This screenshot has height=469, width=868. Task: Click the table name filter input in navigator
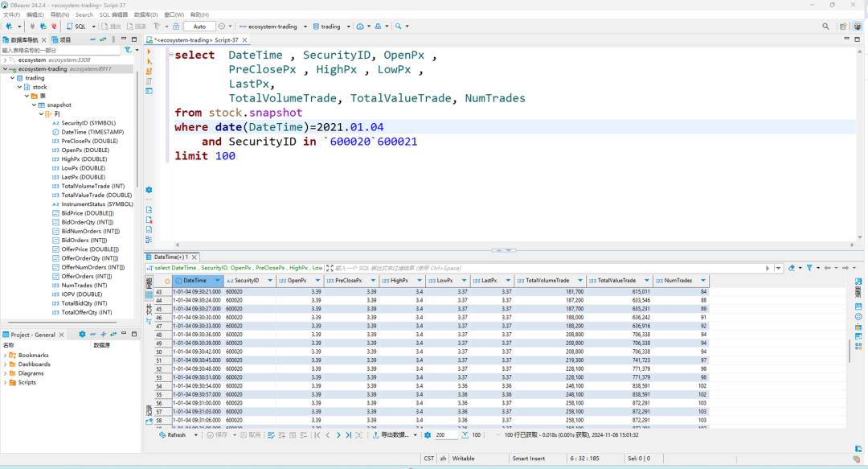(x=60, y=50)
